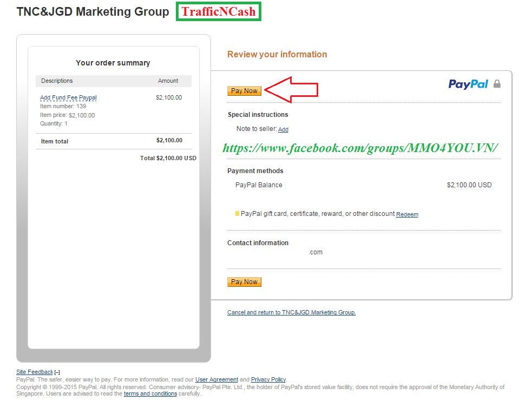Open the terms and conditions link
The height and width of the screenshot is (414, 532).
tap(150, 394)
